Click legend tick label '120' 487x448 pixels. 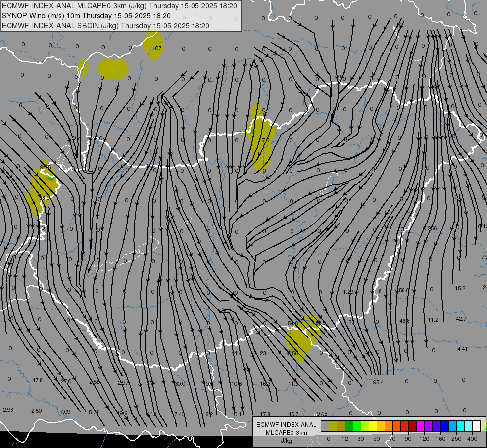tap(424, 439)
